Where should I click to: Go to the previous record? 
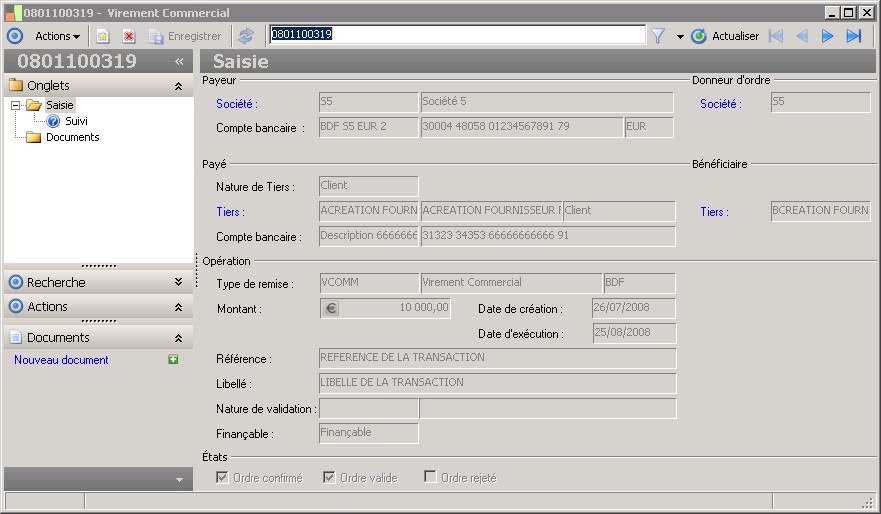tap(802, 36)
